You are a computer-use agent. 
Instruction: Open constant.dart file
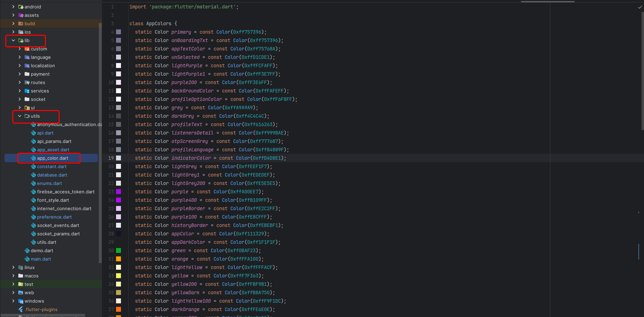[x=52, y=166]
